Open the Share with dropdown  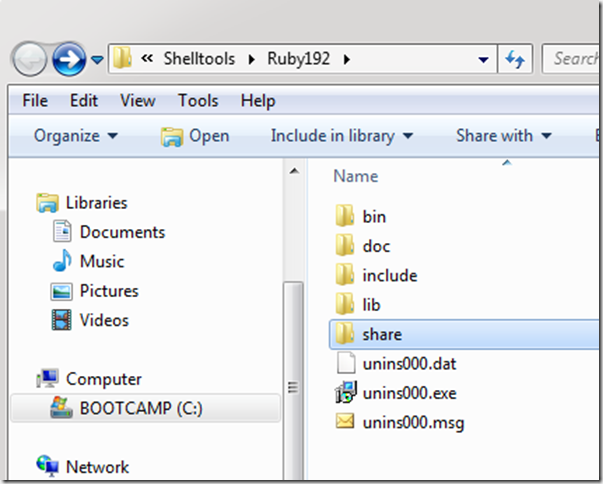504,136
